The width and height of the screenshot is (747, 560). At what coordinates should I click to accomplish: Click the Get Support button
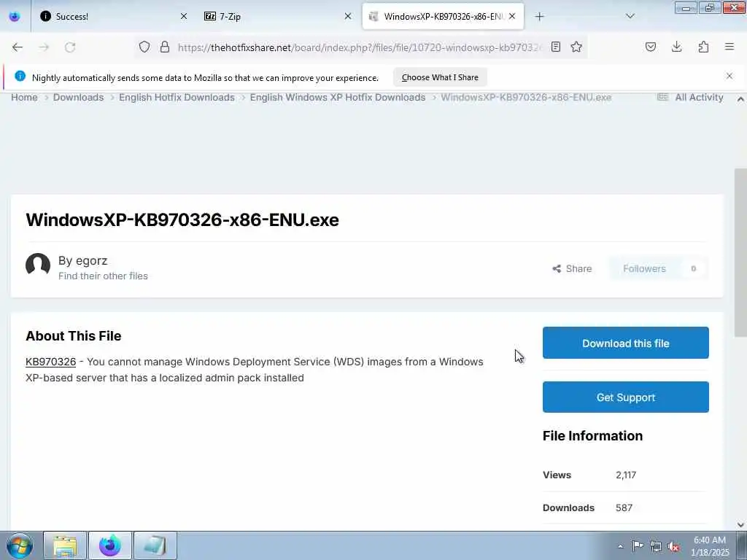tap(625, 397)
